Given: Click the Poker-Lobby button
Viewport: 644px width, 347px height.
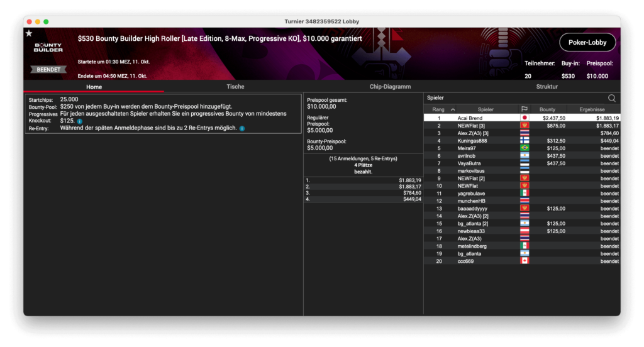Looking at the screenshot, I should point(587,42).
